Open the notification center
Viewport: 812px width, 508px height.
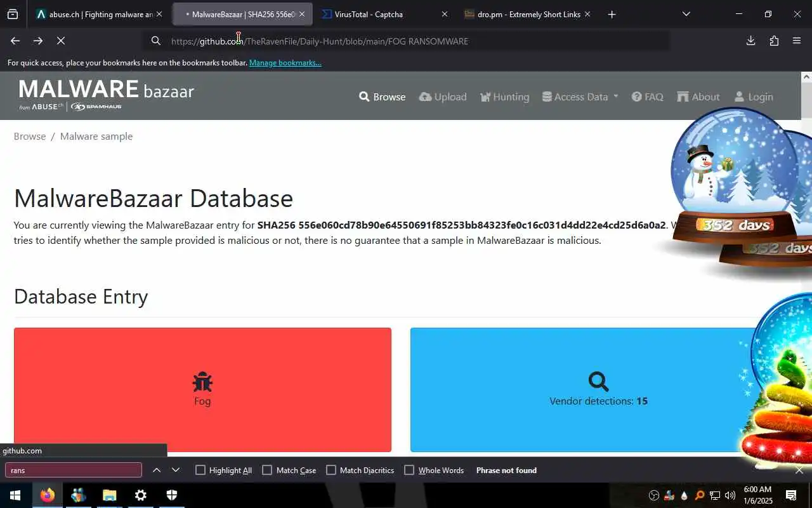click(791, 495)
